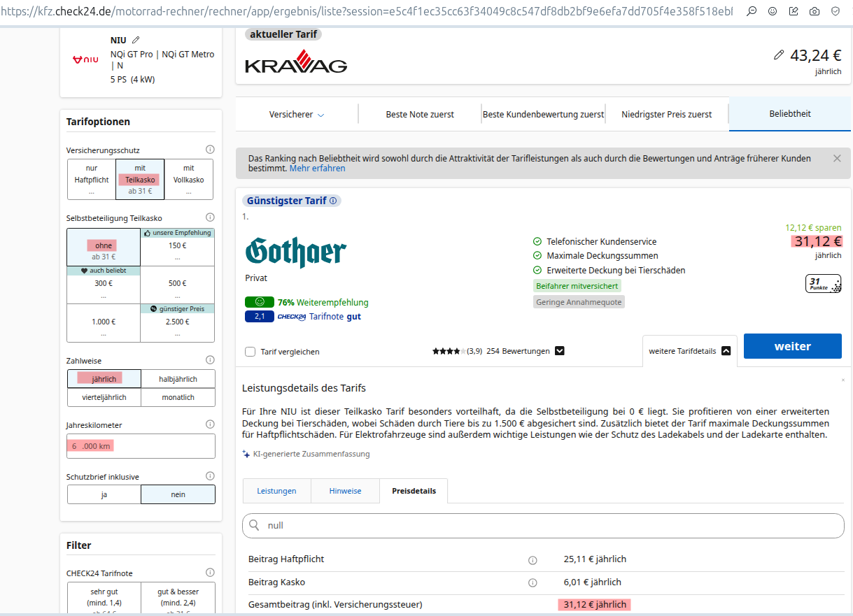Collapse the weitere Tarifdetails section

coord(726,351)
